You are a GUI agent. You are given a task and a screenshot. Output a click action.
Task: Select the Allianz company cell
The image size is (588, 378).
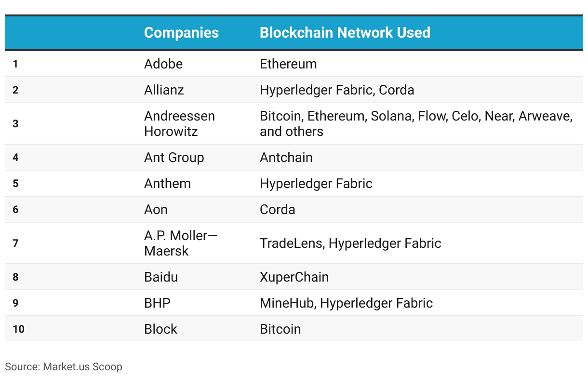(164, 90)
